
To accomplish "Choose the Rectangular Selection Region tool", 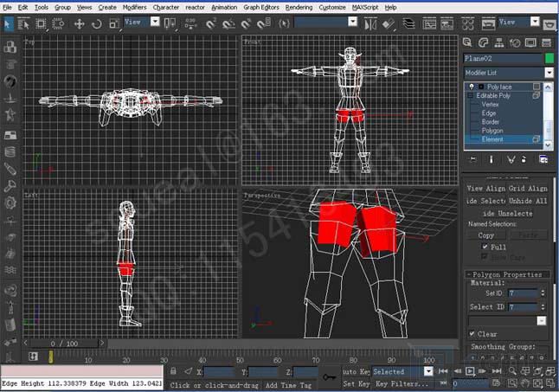I will 41,24.
